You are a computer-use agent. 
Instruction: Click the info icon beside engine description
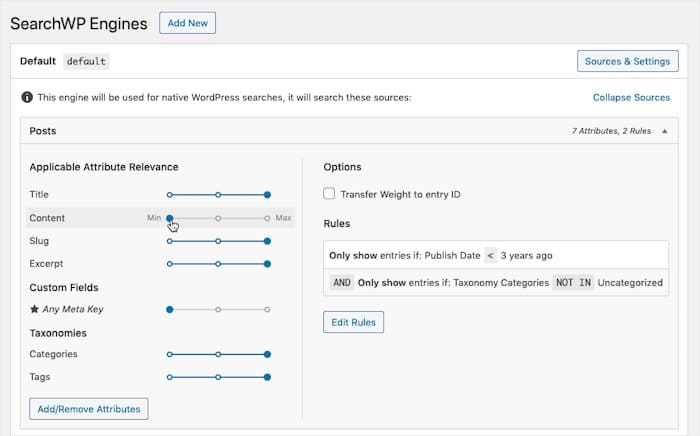[26, 98]
